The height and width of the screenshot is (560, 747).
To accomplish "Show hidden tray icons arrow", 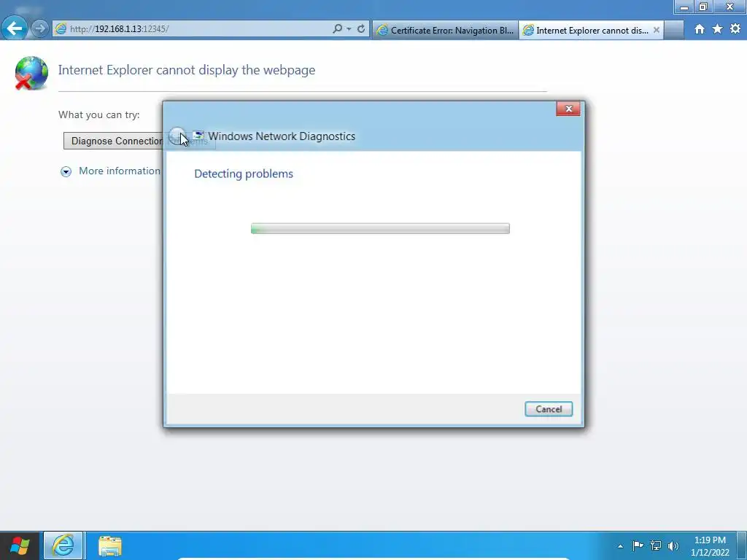I will pyautogui.click(x=620, y=546).
